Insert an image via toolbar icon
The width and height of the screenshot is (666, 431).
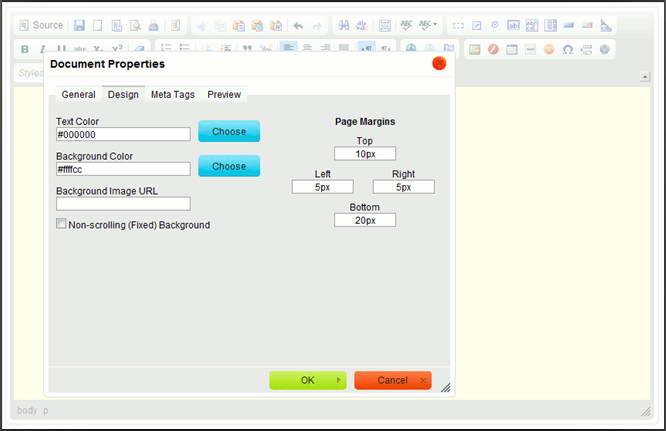(x=474, y=49)
